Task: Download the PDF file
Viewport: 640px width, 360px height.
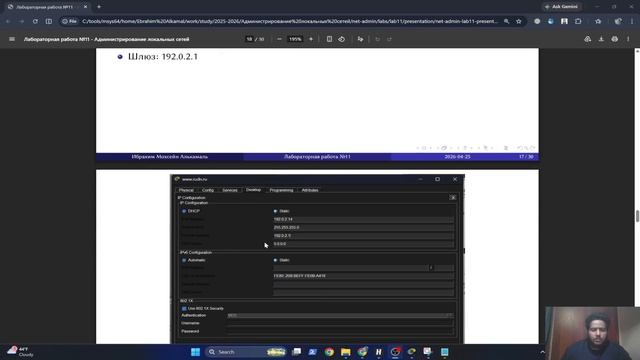Action: [x=601, y=39]
